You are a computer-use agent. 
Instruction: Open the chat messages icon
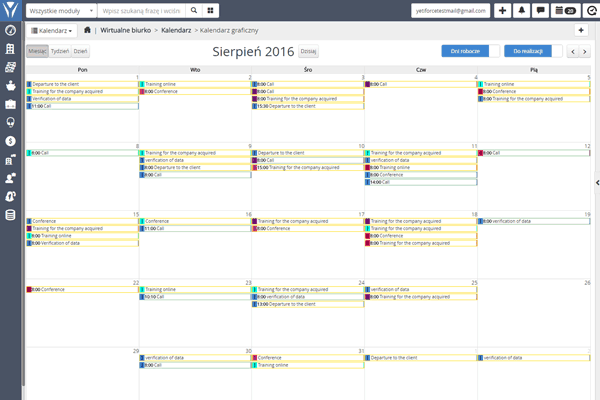(x=540, y=10)
